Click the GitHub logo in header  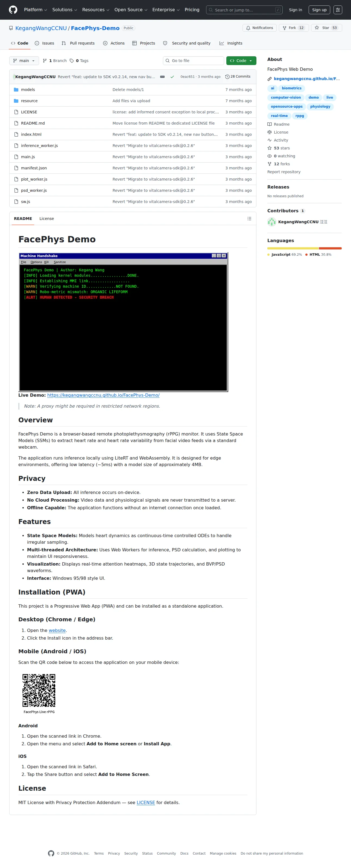tap(13, 10)
